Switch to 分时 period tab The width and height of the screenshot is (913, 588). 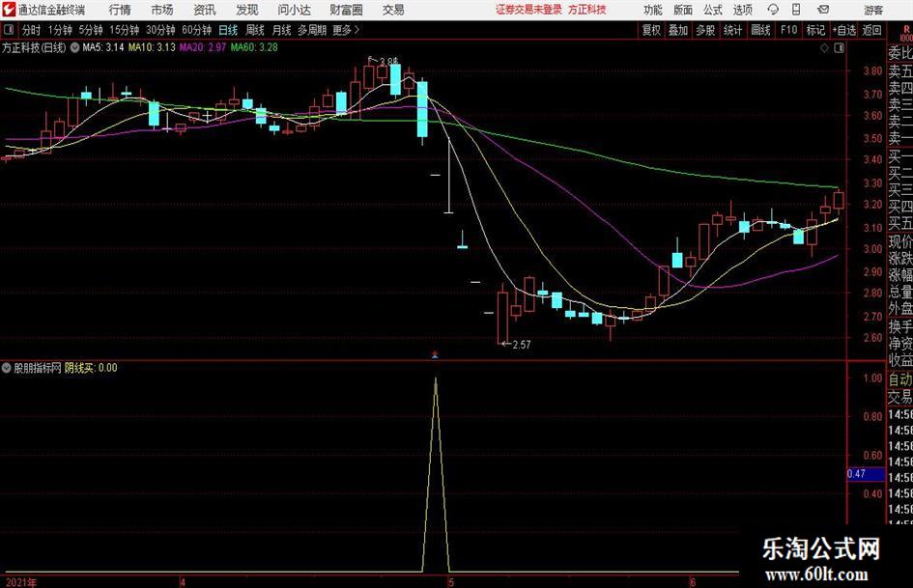pos(32,30)
